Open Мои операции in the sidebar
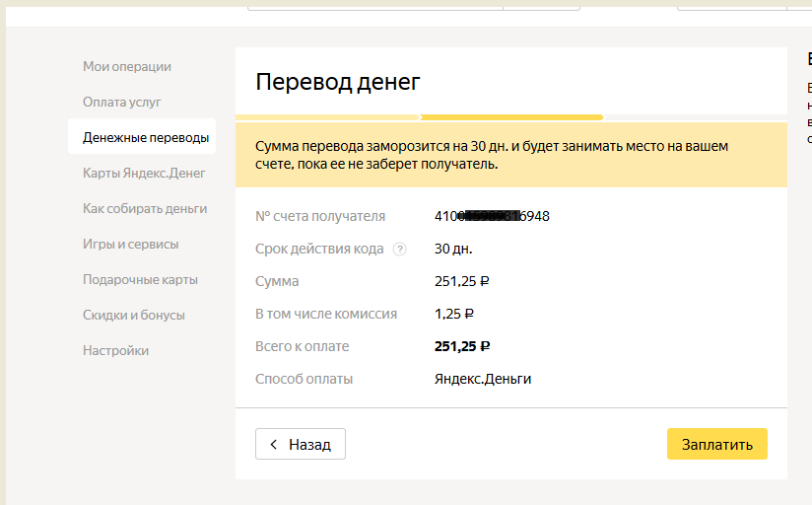This screenshot has height=505, width=812. [x=127, y=66]
